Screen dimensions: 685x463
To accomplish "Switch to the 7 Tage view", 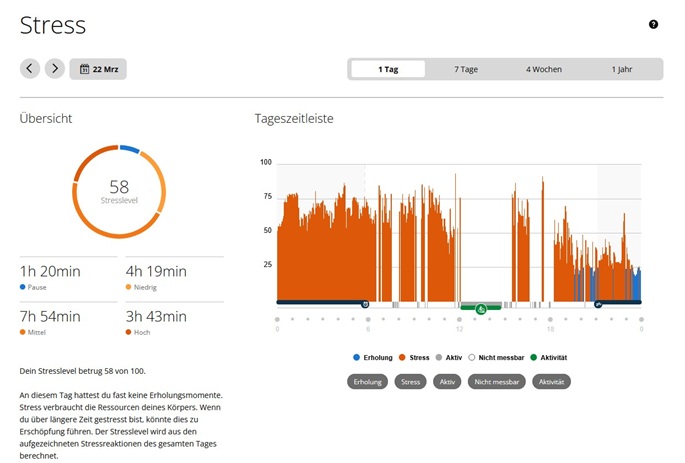I will [x=465, y=70].
